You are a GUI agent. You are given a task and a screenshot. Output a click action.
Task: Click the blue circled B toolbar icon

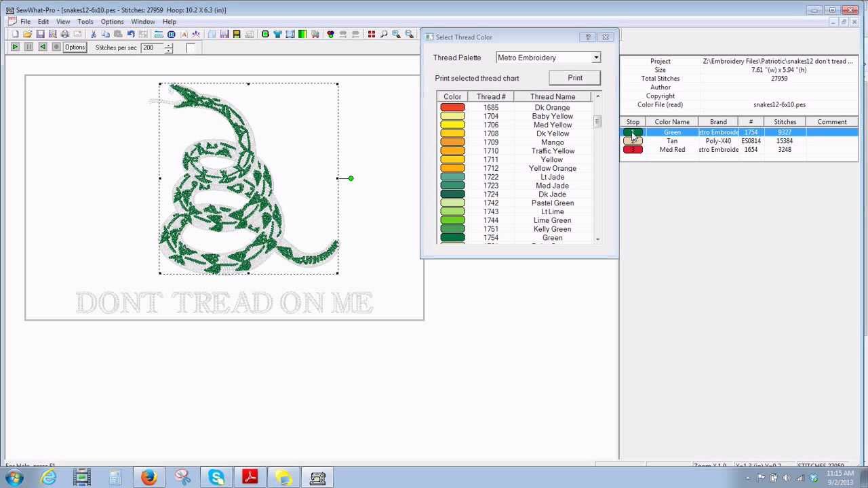pos(171,34)
